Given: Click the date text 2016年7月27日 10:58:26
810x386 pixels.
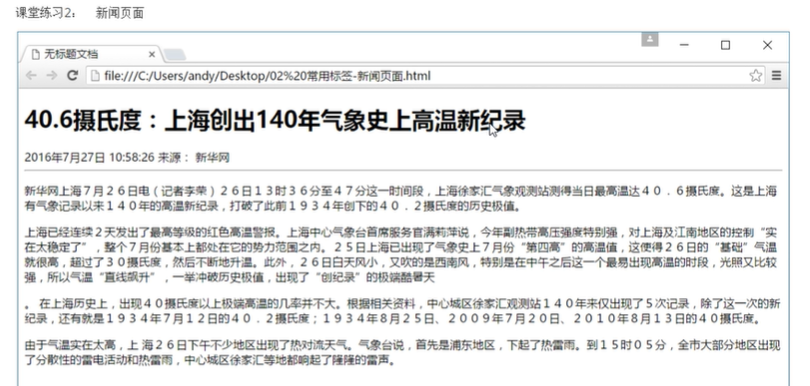Looking at the screenshot, I should tap(89, 158).
